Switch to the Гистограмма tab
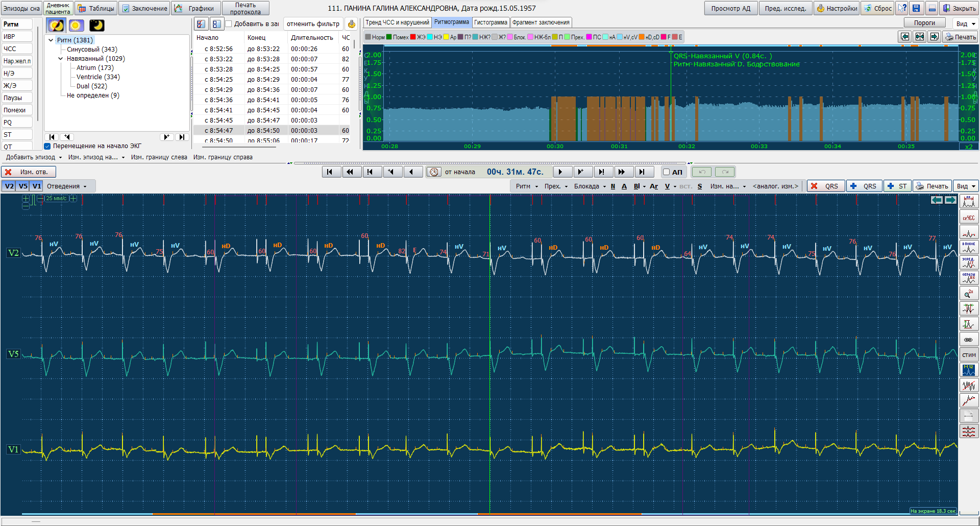980x526 pixels. click(x=490, y=22)
